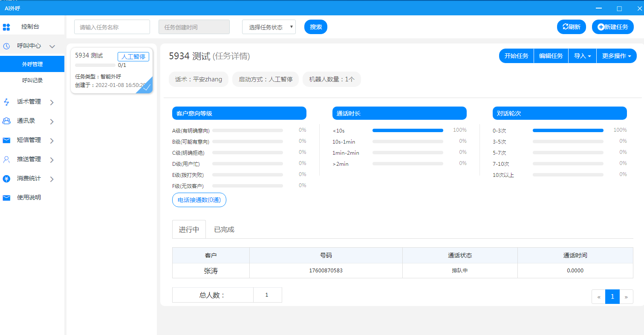Click the 呼叫中心 clock icon
The image size is (644, 335).
pos(6,46)
